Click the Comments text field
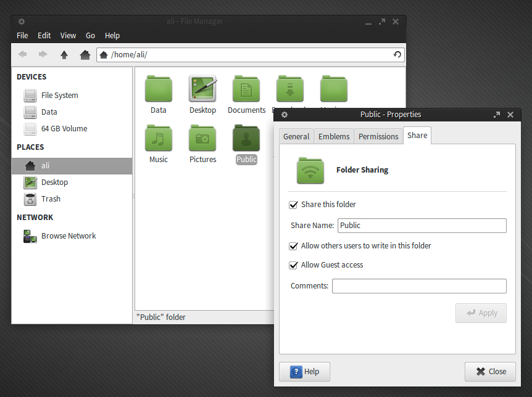This screenshot has height=397, width=532. (419, 286)
